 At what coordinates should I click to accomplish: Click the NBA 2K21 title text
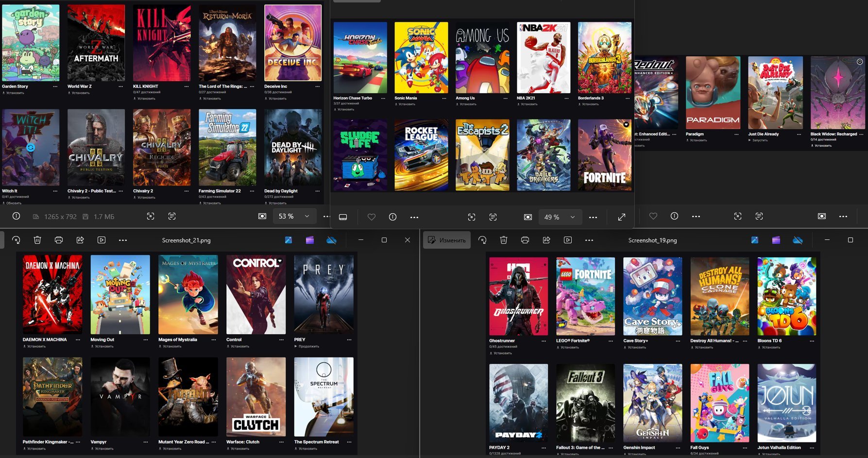525,98
